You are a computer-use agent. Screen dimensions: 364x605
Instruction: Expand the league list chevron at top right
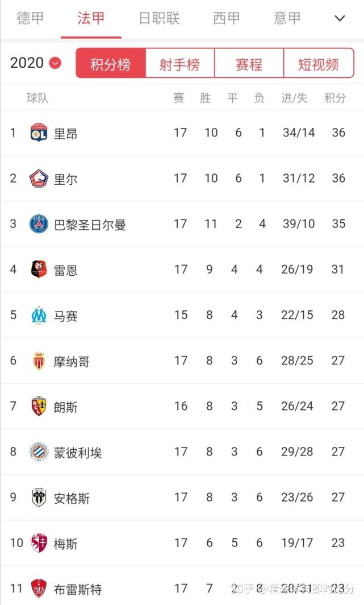coord(339,19)
